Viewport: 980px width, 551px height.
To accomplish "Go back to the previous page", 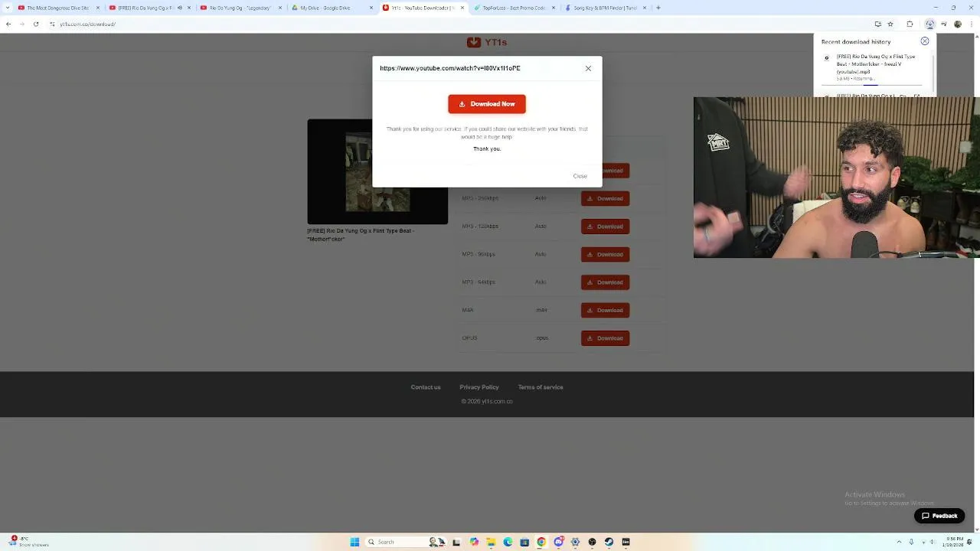I will (8, 24).
